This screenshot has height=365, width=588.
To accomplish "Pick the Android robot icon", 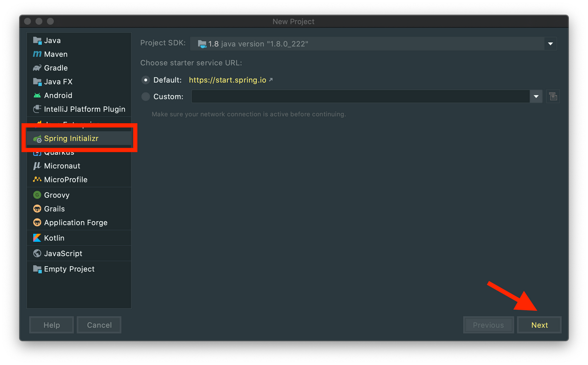I will coord(37,96).
